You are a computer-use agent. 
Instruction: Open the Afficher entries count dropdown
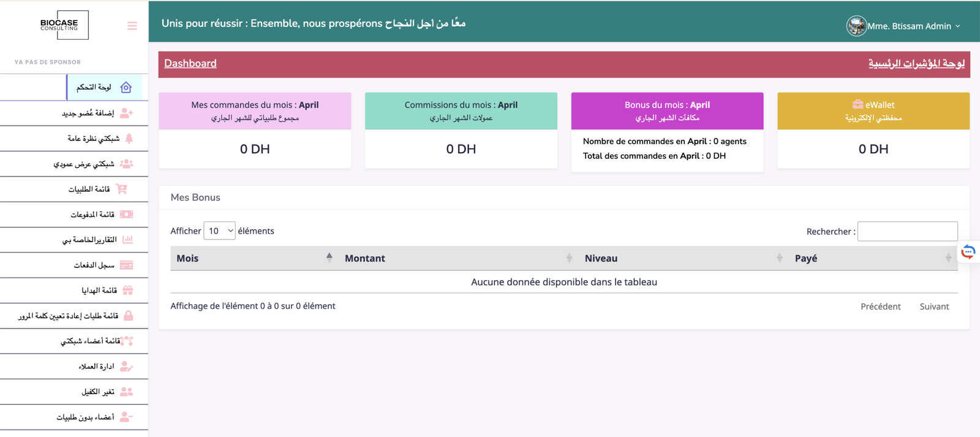pos(219,231)
